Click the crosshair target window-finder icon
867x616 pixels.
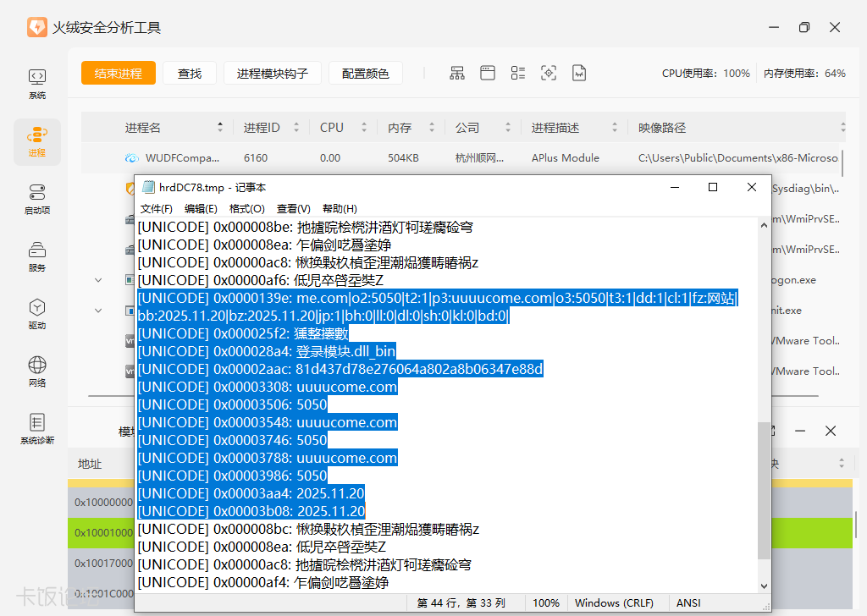coord(549,74)
